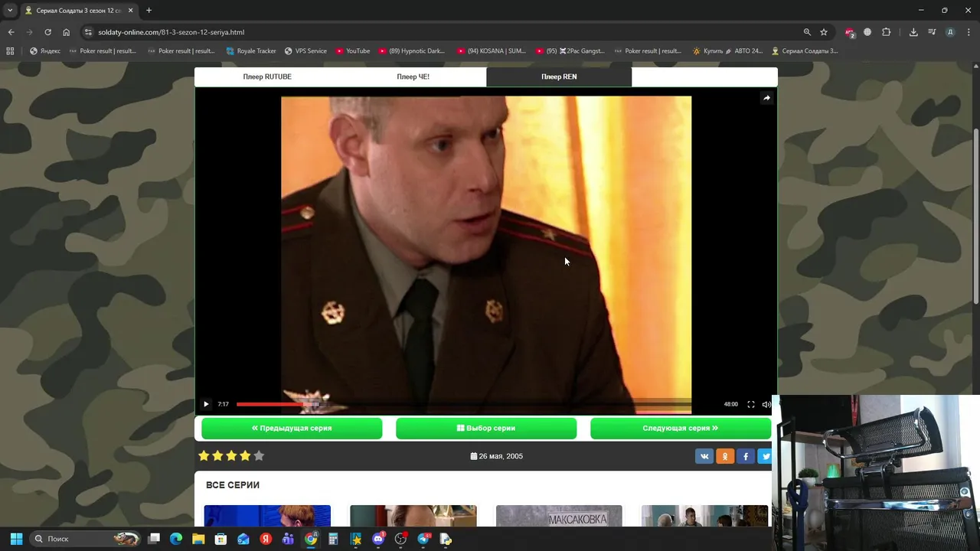The image size is (980, 551).
Task: Open the Chrome profile avatar
Action: coord(950,32)
